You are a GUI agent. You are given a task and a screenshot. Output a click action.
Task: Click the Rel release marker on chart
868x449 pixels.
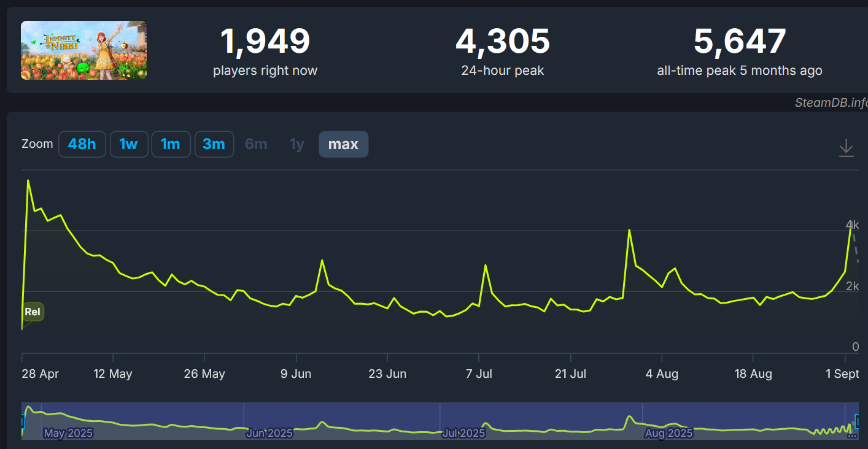(33, 312)
